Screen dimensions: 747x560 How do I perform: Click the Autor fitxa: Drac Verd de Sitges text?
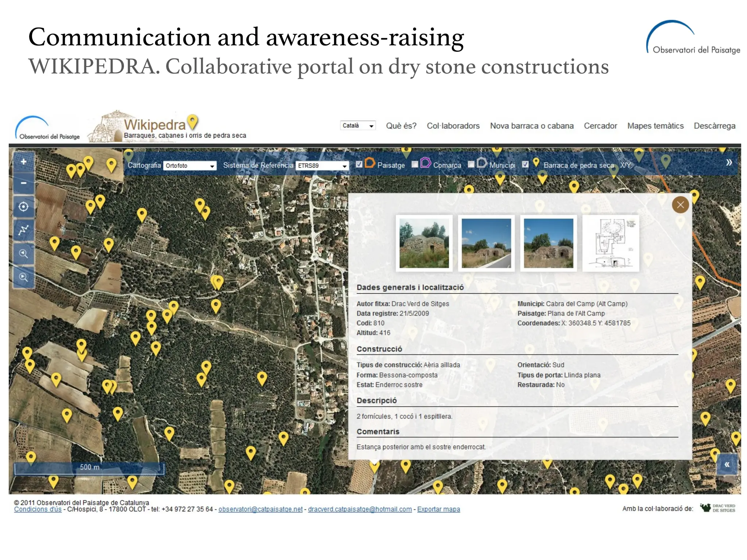click(403, 304)
